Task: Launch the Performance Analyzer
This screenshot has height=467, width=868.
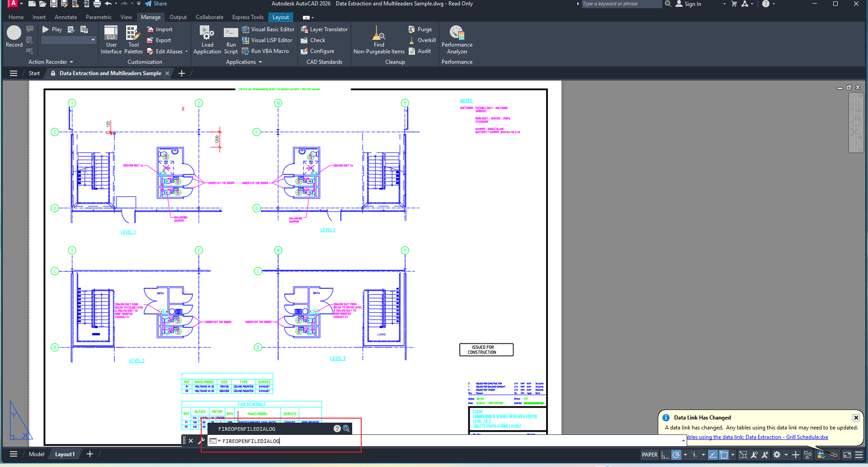Action: (x=457, y=40)
